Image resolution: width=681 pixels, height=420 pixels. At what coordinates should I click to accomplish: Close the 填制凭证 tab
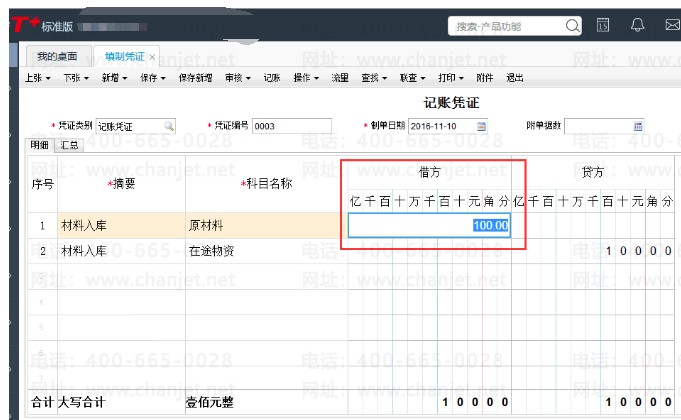click(152, 57)
